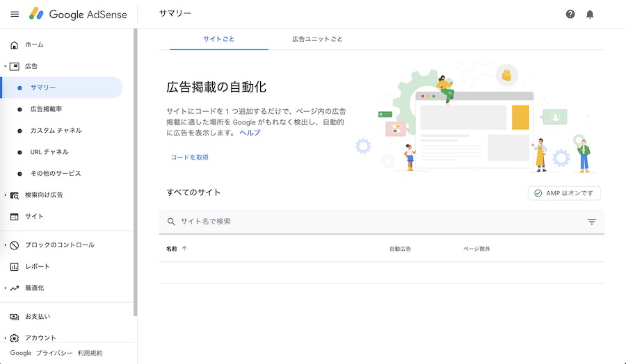Open URL チャネル in the sidebar

(49, 152)
